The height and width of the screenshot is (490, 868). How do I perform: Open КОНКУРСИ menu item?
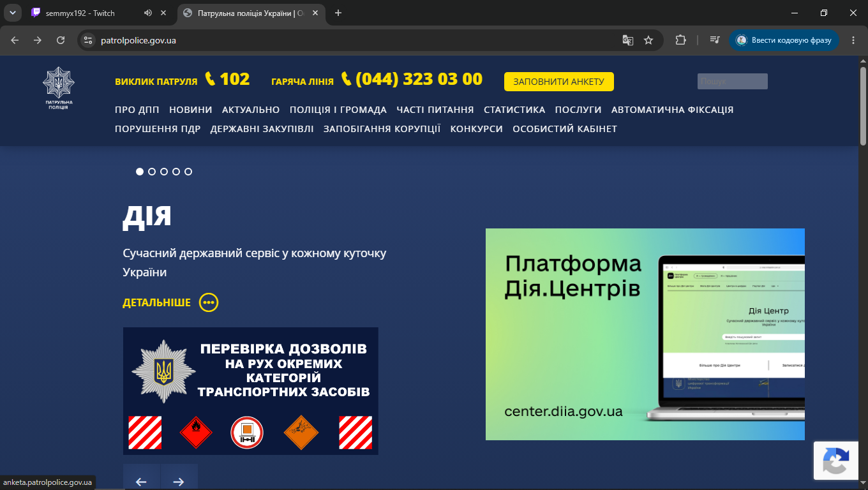[477, 129]
